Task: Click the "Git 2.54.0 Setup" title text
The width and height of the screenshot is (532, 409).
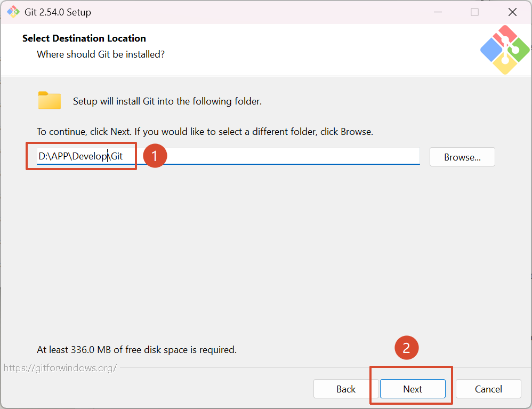Action: (x=58, y=12)
